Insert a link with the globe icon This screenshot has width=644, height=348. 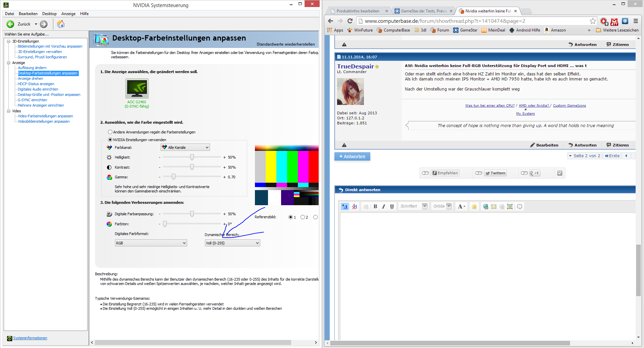point(485,207)
